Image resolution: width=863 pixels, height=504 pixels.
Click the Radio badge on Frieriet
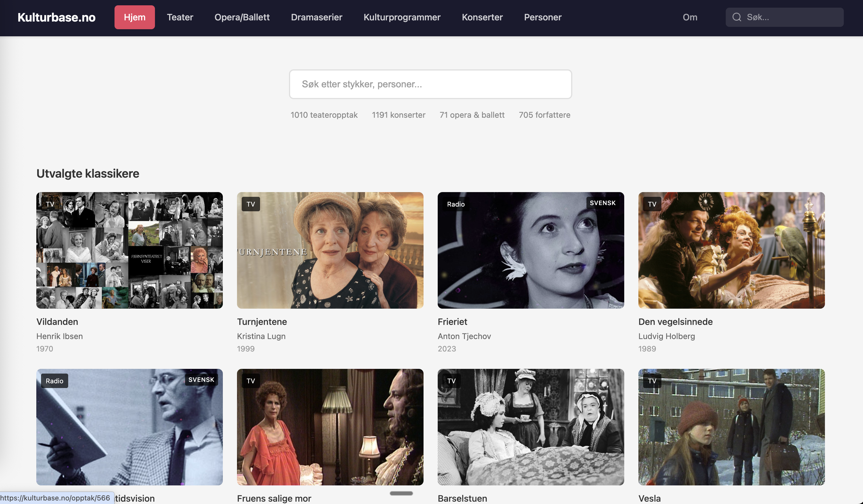pos(455,204)
